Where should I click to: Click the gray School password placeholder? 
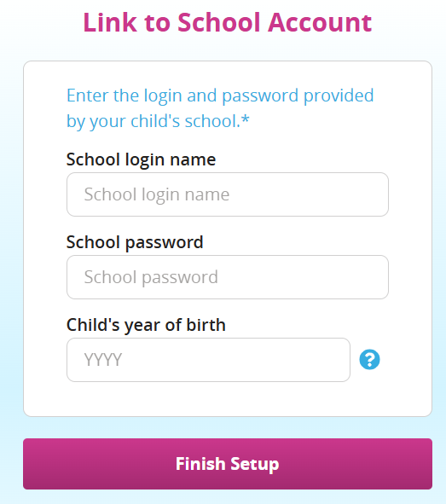[151, 277]
